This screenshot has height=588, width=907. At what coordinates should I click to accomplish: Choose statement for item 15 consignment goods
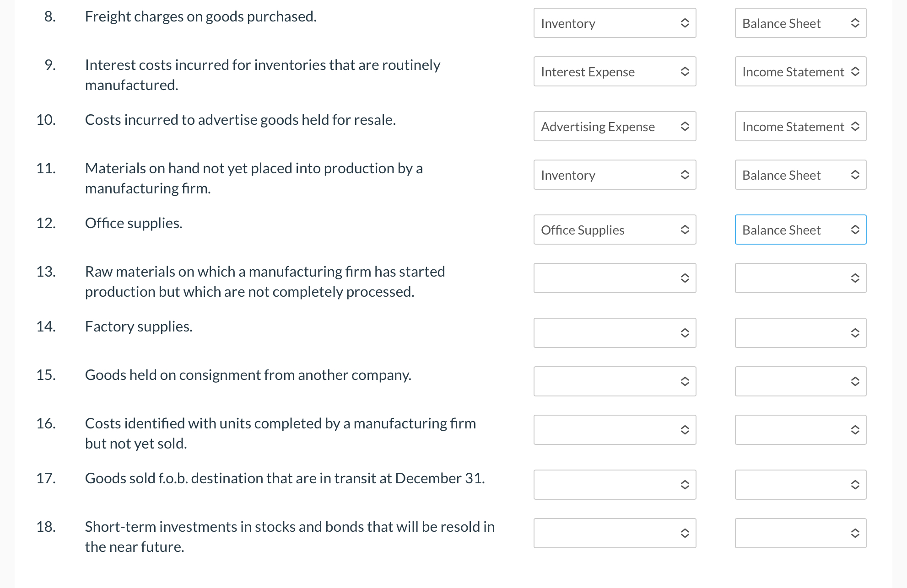click(800, 381)
